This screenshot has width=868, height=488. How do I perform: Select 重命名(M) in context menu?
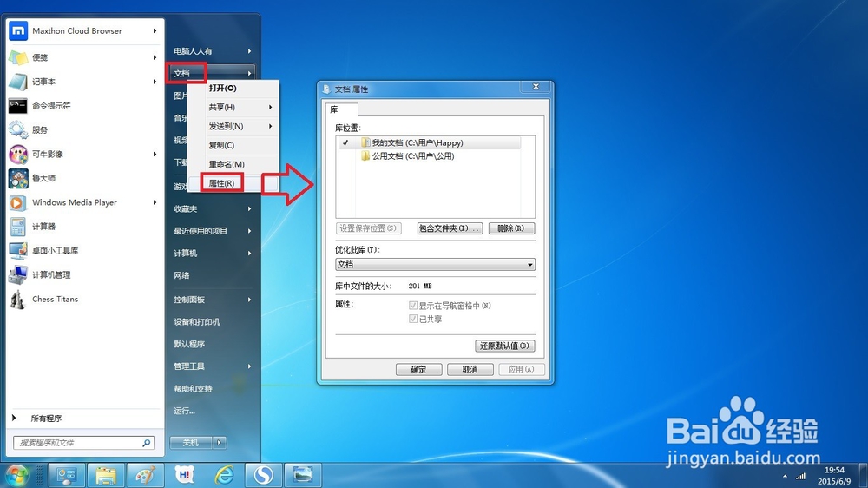tap(233, 164)
